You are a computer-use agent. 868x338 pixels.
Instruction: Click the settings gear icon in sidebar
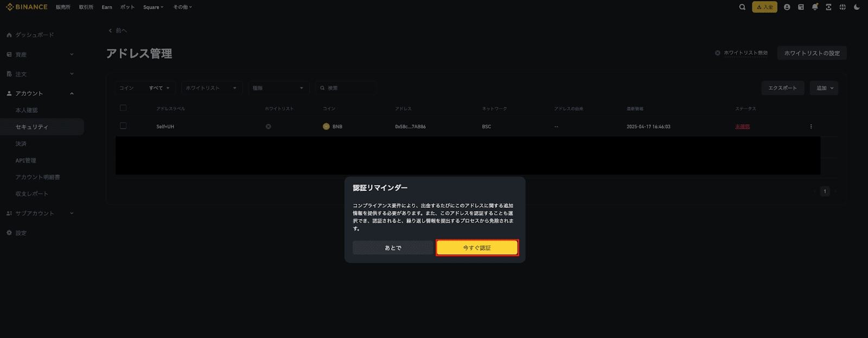[9, 233]
